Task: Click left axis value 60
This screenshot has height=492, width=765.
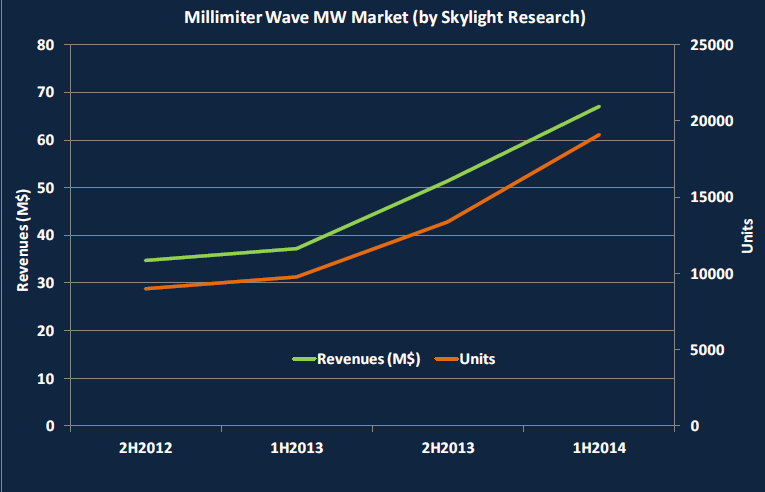Action: (x=46, y=141)
